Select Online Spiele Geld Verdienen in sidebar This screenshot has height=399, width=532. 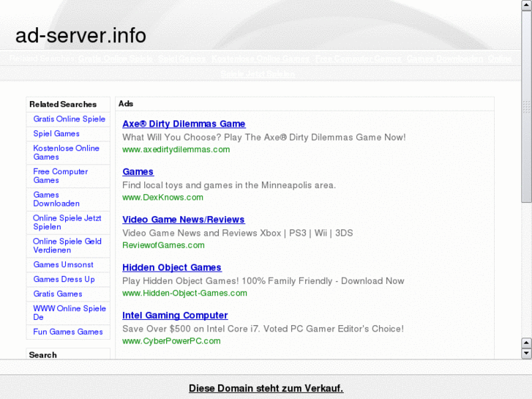click(x=67, y=245)
